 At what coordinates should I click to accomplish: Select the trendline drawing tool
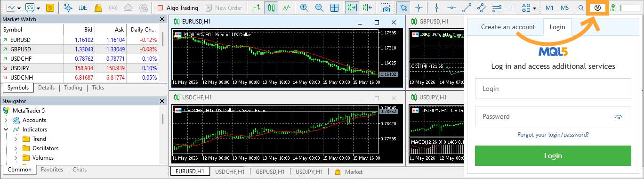(x=467, y=8)
